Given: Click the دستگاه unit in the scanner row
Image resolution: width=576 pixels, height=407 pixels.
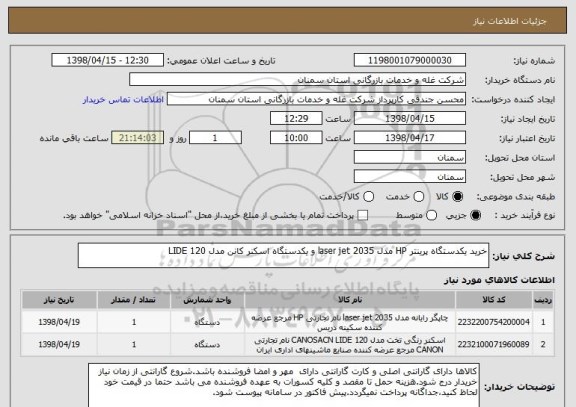Looking at the screenshot, I should [207, 345].
